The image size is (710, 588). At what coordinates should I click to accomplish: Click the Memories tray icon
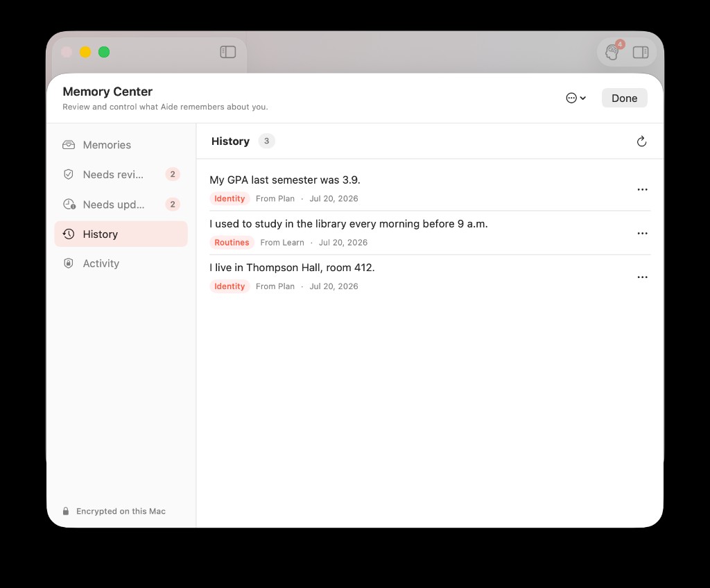(x=69, y=145)
